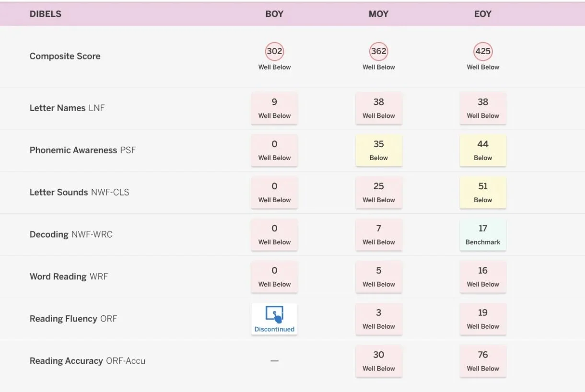Open Word Reading BOY score card
Screen dimensions: 585x392
(x=274, y=277)
